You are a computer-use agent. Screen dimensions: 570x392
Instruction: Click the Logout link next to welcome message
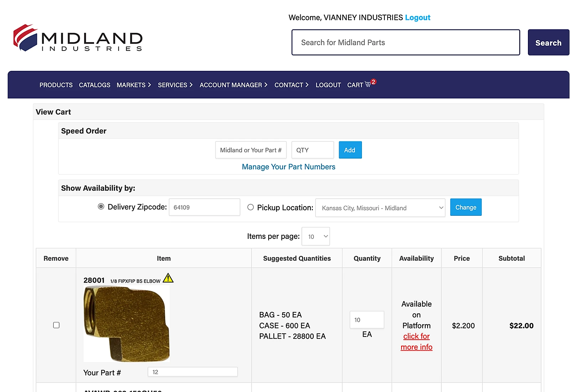pos(418,17)
